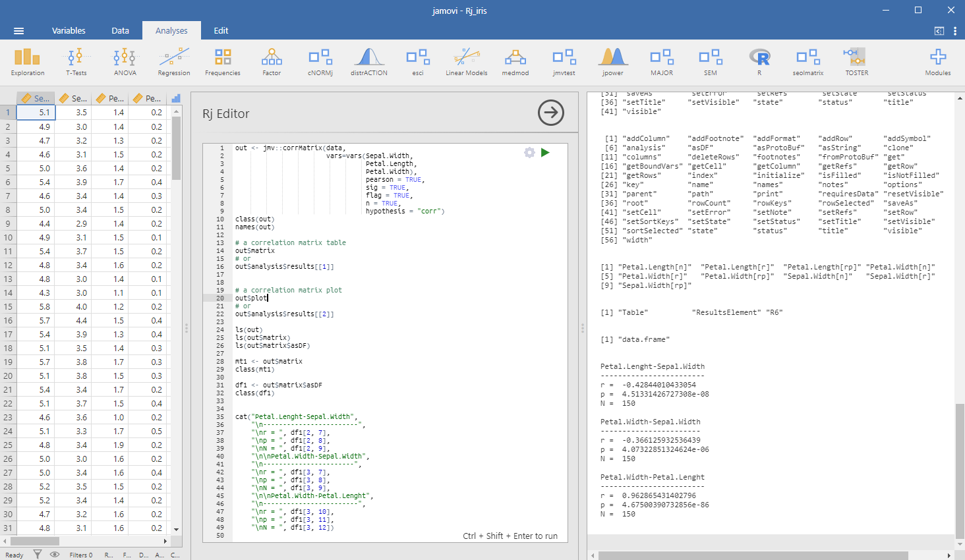Open the cNORMj module menu
This screenshot has height=560, width=965.
[320, 62]
